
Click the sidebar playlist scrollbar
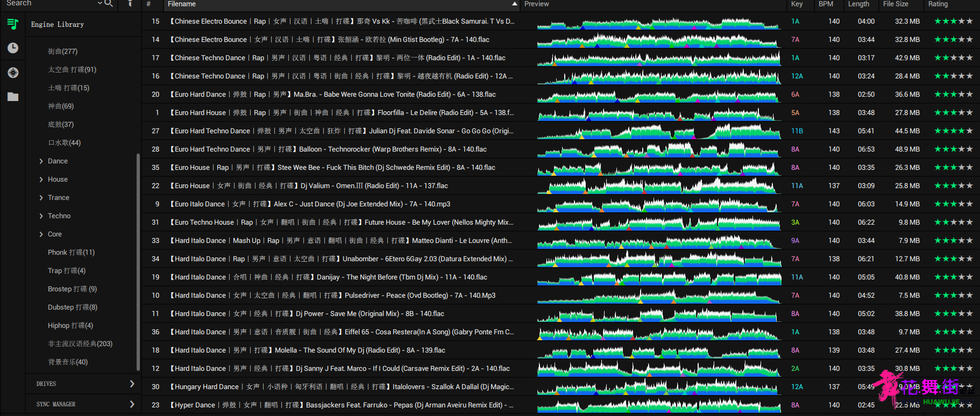138,262
